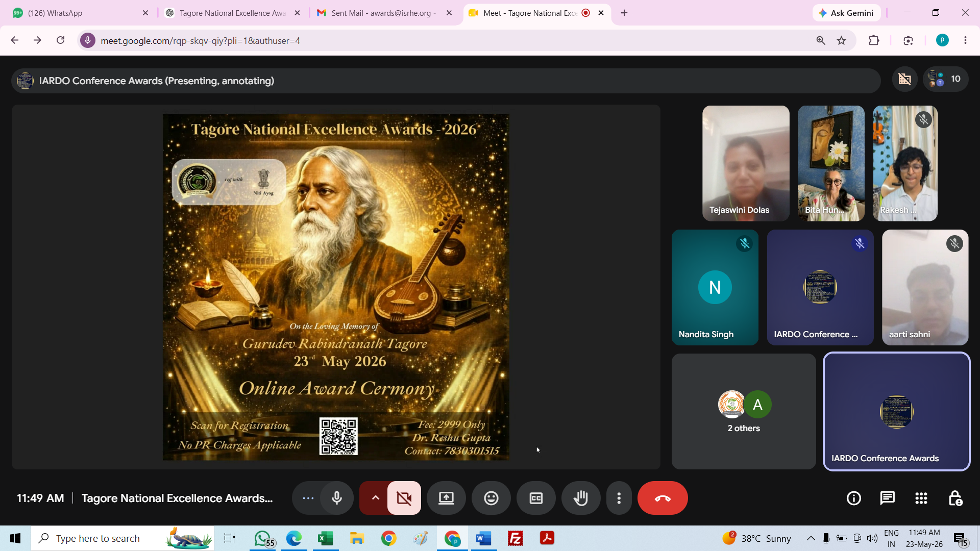Open a new browser tab
980x551 pixels.
click(x=624, y=13)
